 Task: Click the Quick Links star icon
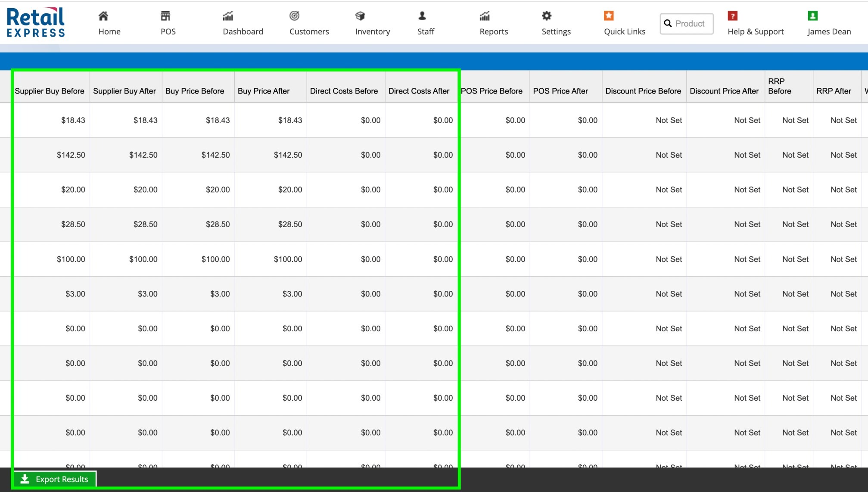point(609,16)
